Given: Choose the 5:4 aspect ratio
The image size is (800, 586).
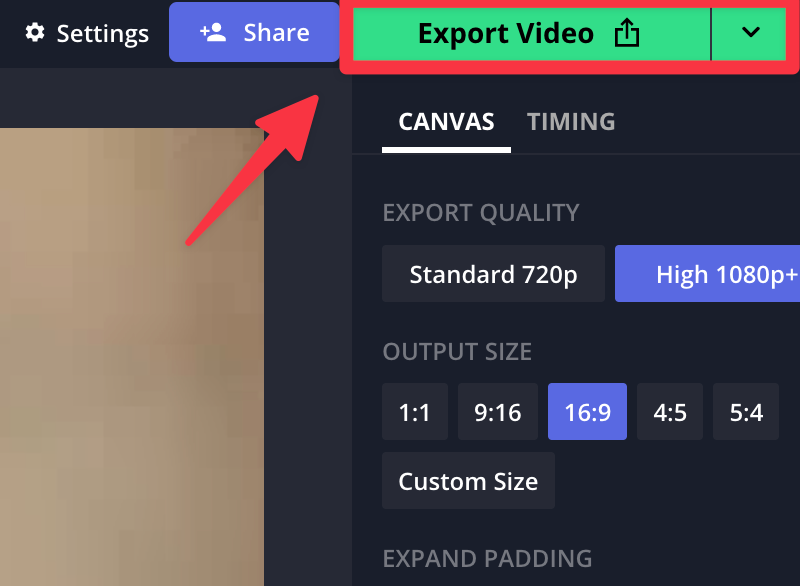Looking at the screenshot, I should (x=746, y=412).
